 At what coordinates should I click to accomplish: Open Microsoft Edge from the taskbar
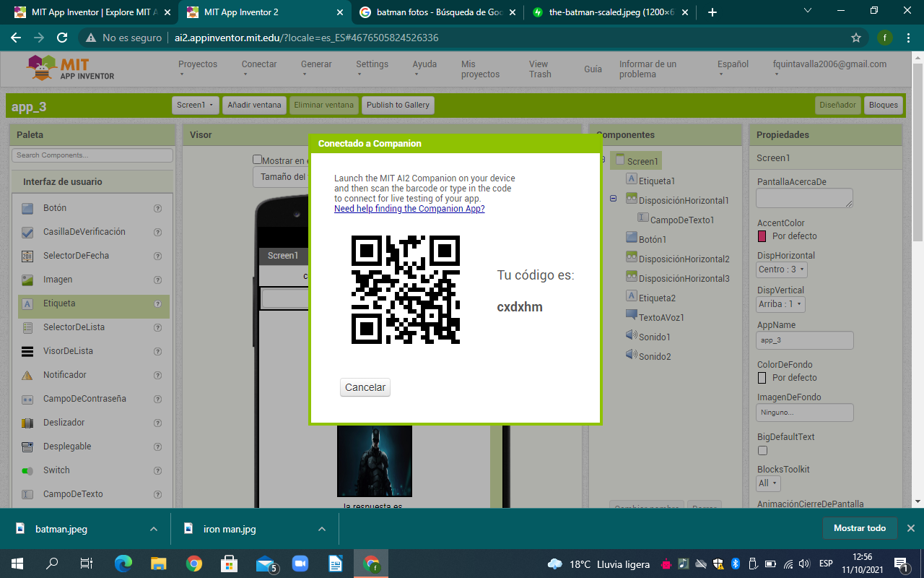coord(123,564)
